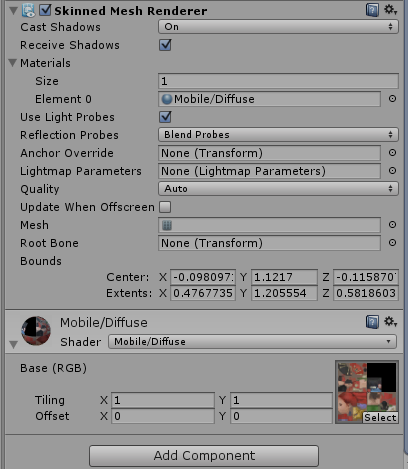Open object picker for Root Bone
Image resolution: width=408 pixels, height=469 pixels.
coord(392,243)
